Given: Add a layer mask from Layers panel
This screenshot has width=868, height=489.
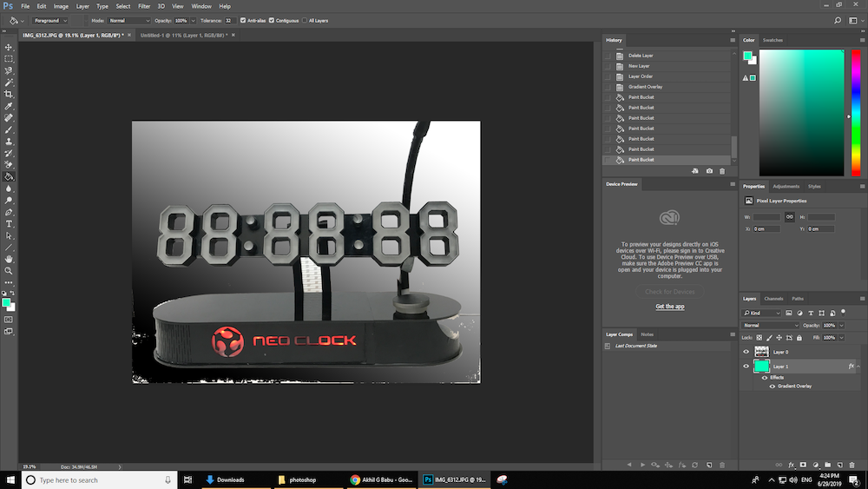Looking at the screenshot, I should coord(803,466).
